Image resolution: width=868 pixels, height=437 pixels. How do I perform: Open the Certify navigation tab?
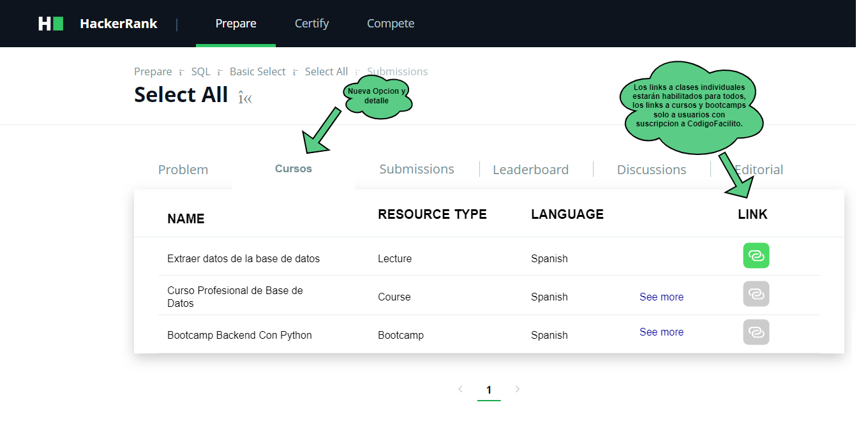click(x=311, y=24)
